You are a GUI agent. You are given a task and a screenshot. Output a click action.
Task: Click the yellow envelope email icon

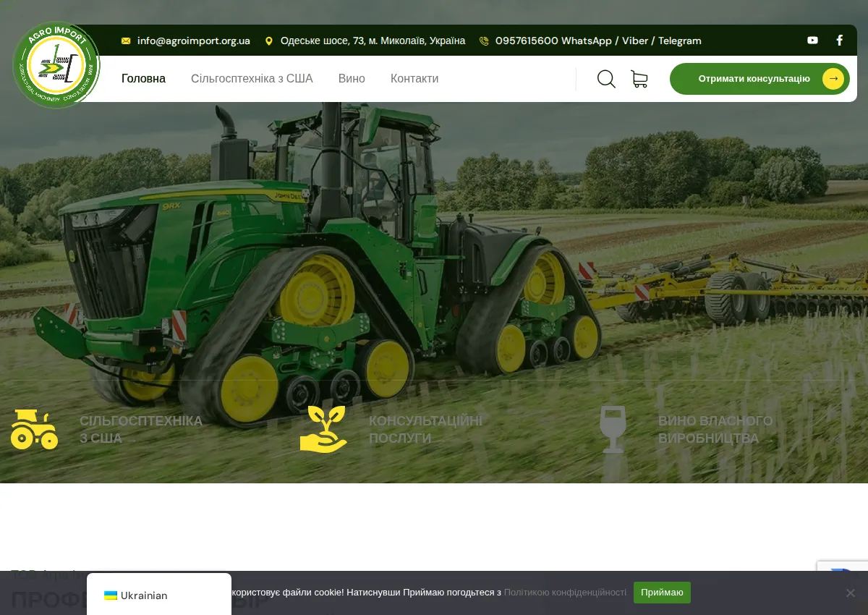(x=126, y=41)
